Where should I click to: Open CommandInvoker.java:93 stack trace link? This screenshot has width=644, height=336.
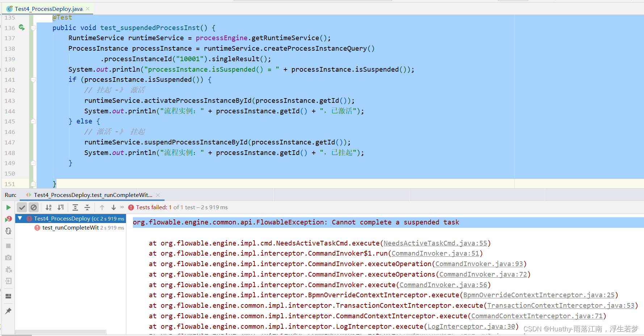pyautogui.click(x=479, y=264)
